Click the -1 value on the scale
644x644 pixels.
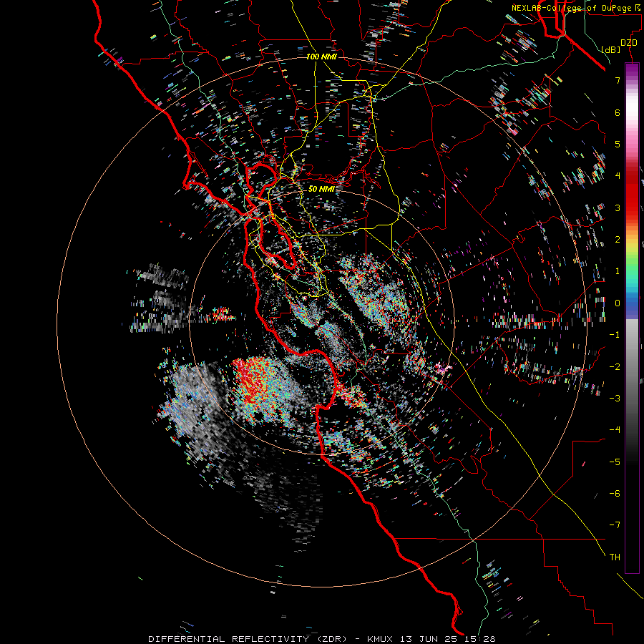[x=615, y=335]
